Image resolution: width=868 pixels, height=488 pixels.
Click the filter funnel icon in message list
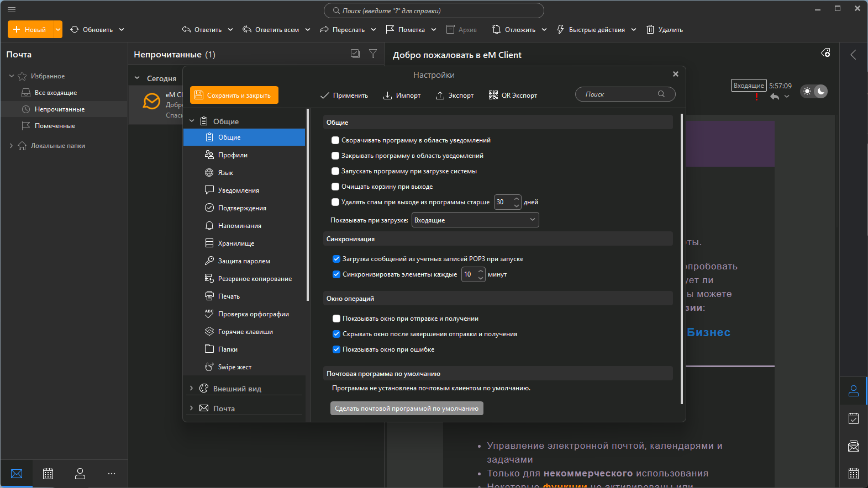[373, 54]
